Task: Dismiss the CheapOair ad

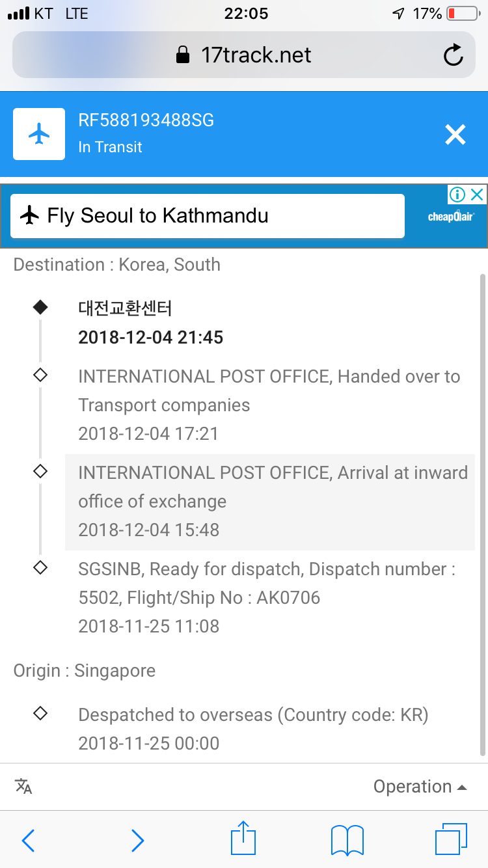Action: (x=477, y=195)
